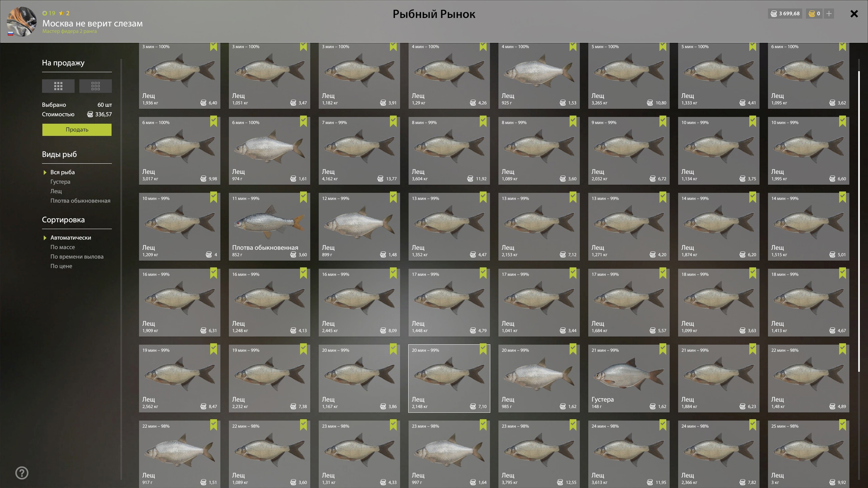Select the Лещ 3,265 кг fish card
Viewport: 868px width, 488px height.
coord(629,76)
